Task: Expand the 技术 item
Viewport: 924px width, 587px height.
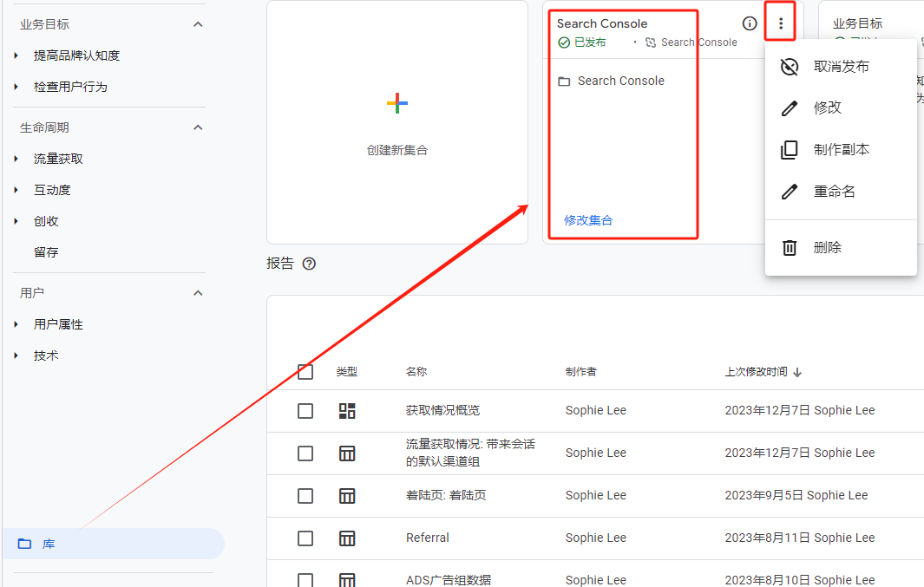Action: point(16,355)
